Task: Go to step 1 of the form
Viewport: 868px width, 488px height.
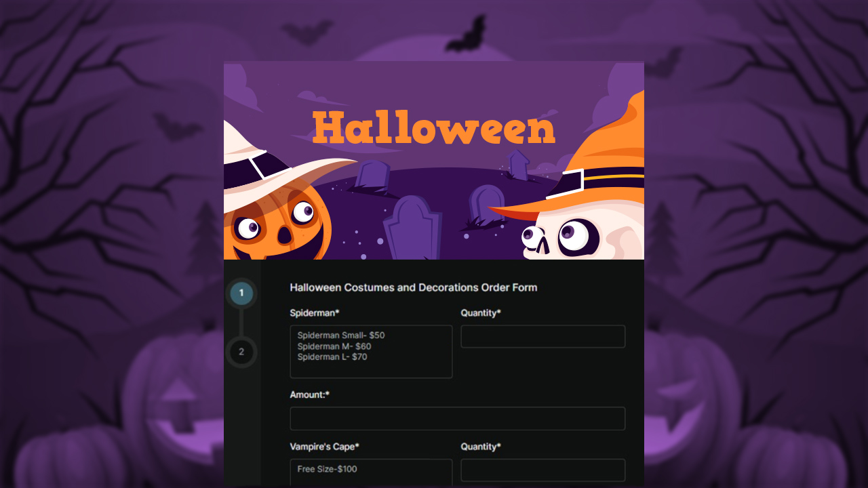Action: click(241, 293)
